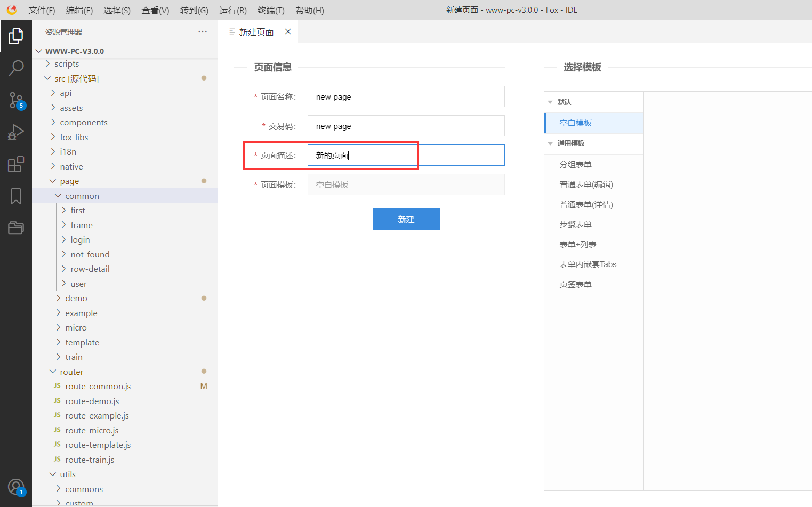Image resolution: width=812 pixels, height=507 pixels.
Task: Click the blue 新建 button
Action: pos(406,219)
